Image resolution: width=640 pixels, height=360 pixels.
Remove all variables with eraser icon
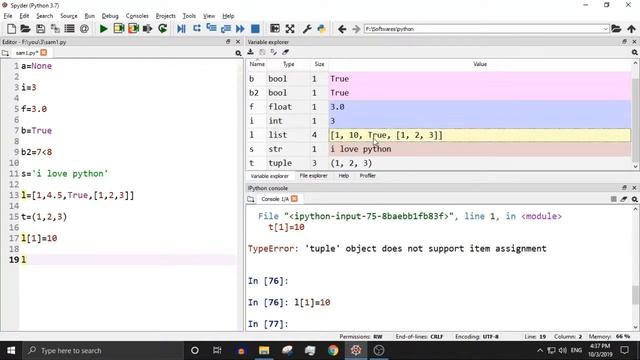tap(285, 52)
